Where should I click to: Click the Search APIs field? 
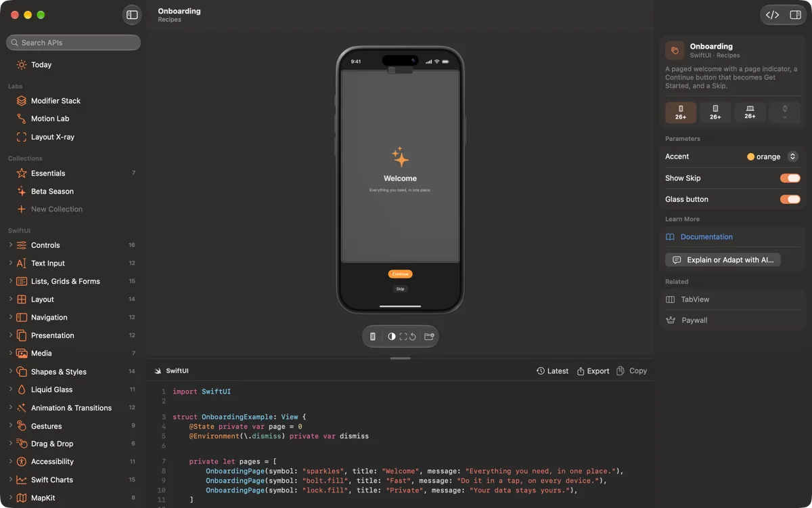(74, 43)
